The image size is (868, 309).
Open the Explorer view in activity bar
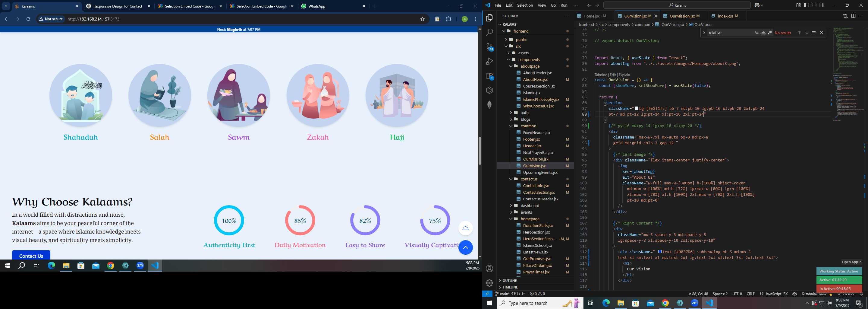coord(489,18)
